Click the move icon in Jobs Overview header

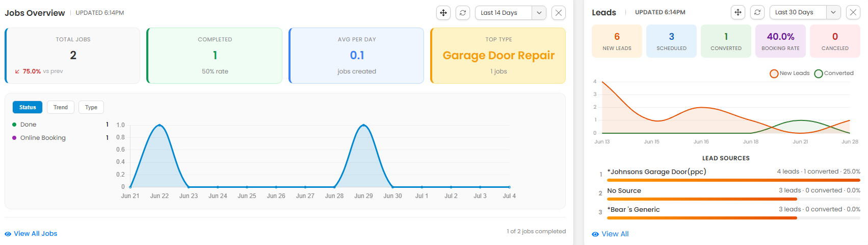pos(443,13)
